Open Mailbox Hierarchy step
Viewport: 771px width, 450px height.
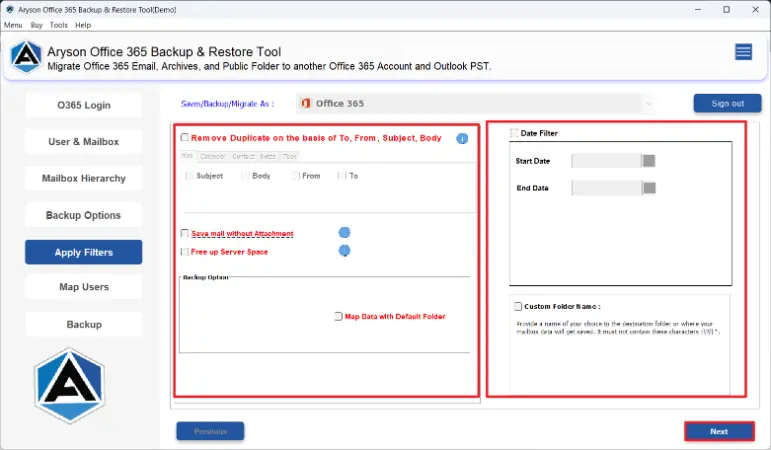click(x=84, y=179)
